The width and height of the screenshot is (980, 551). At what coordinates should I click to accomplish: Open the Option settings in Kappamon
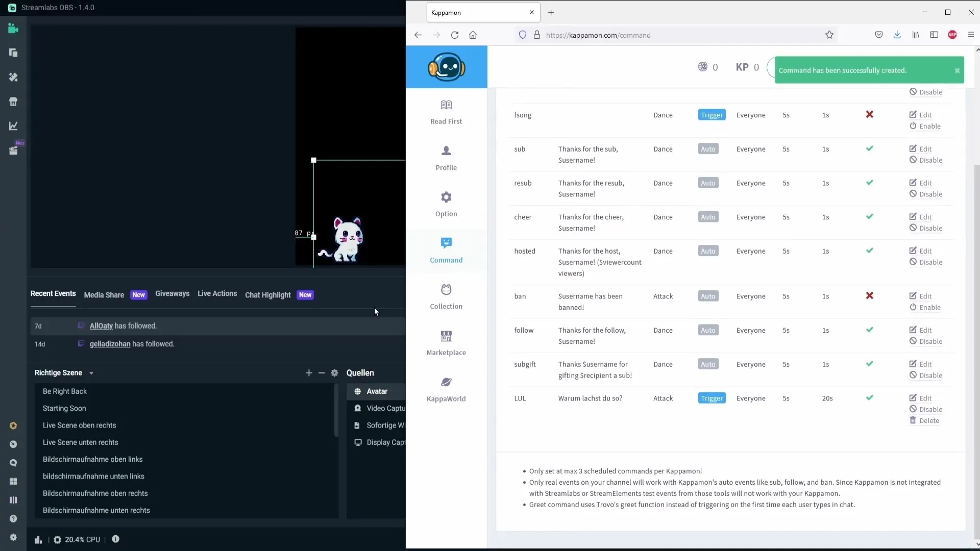pyautogui.click(x=446, y=205)
